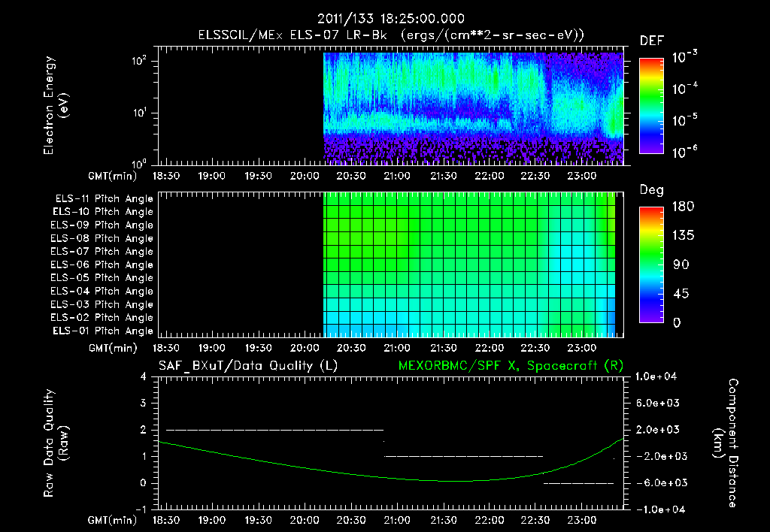Click the white data quality segment at level 0
770x532 pixels.
pyautogui.click(x=578, y=483)
